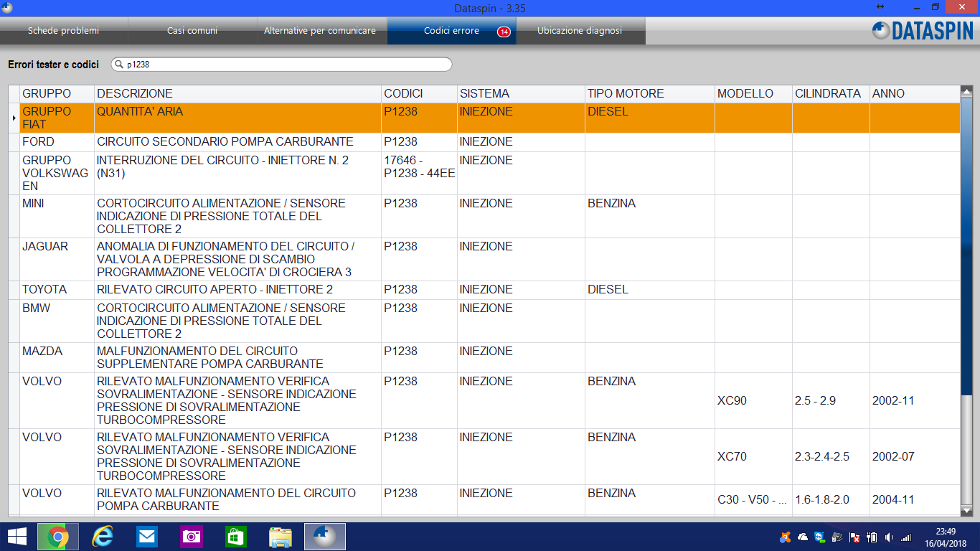
Task: Select the MAZDA row
Action: (x=484, y=357)
